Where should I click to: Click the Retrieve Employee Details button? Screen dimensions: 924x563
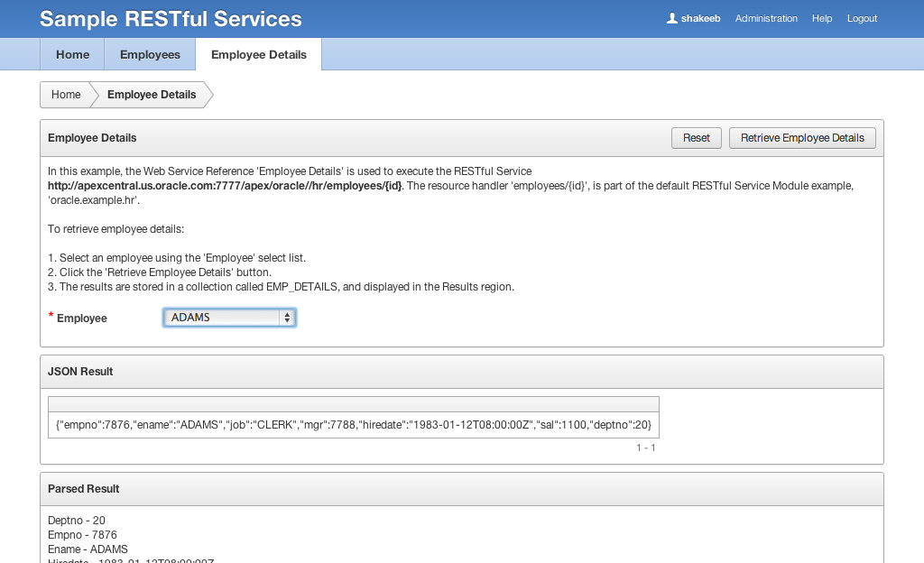(x=802, y=138)
